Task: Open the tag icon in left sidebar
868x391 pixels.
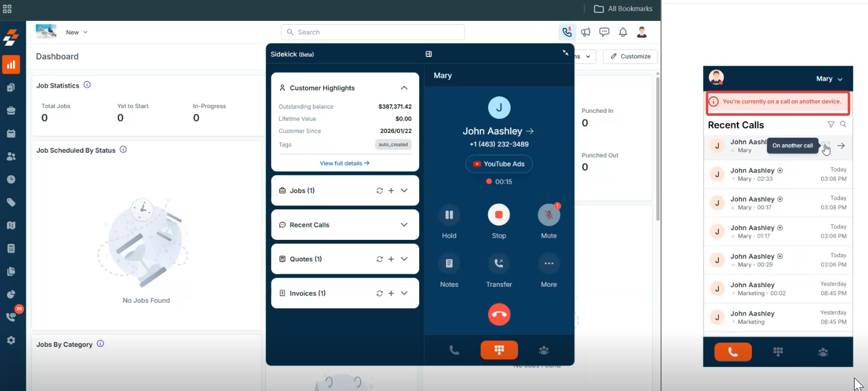Action: 11,202
